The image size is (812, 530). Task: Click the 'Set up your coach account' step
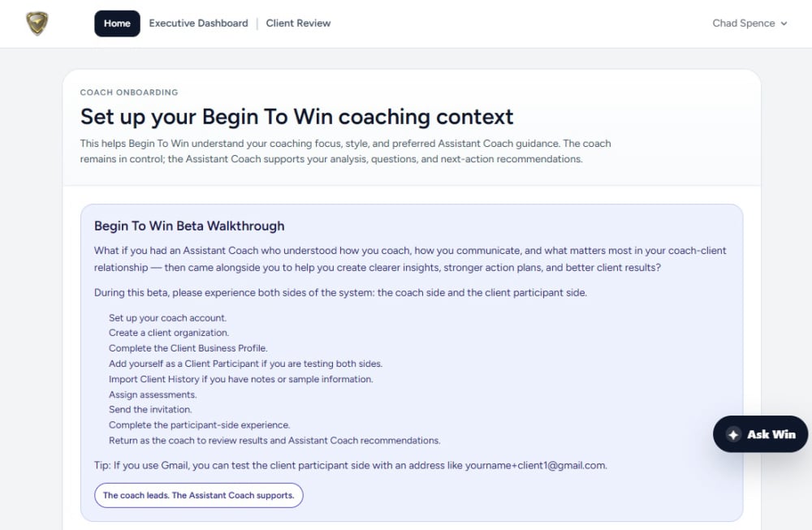tap(168, 318)
